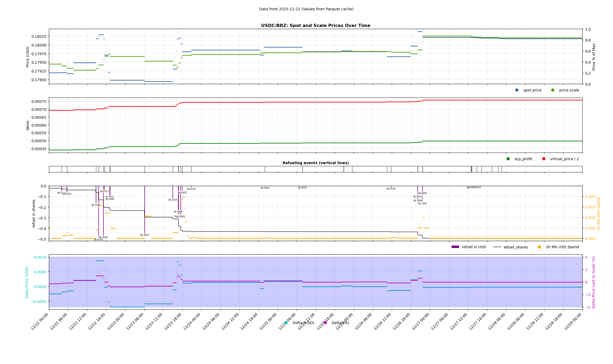This screenshot has height=364, width=613.
Task: Click the $0.1301 refuel annotation label
Action: 422,204
